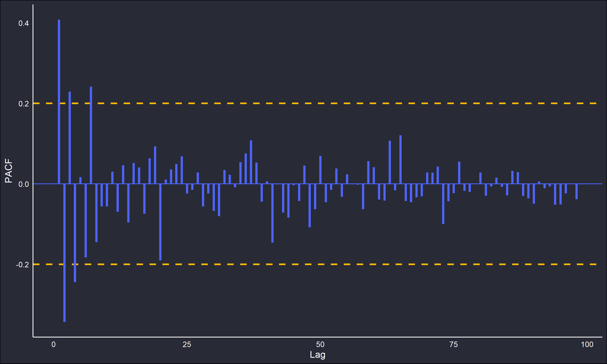Click the -0.2 y-axis tick label
The width and height of the screenshot is (607, 364).
click(x=22, y=265)
